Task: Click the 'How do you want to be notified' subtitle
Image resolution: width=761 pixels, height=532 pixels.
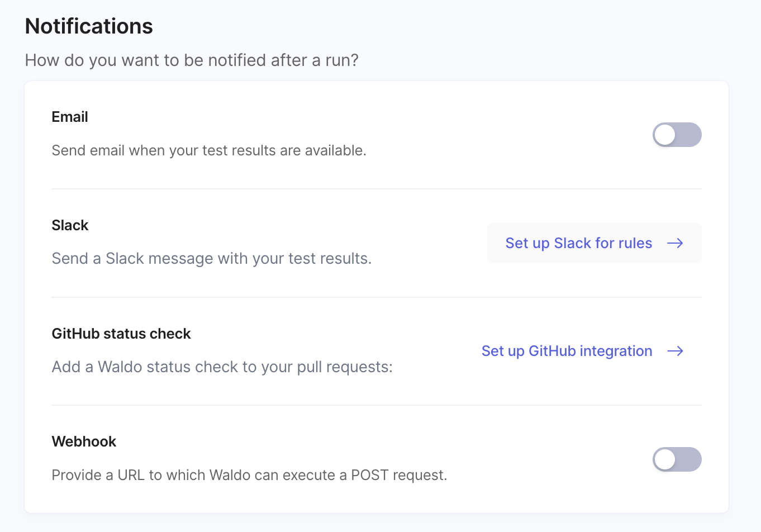Action: 192,60
